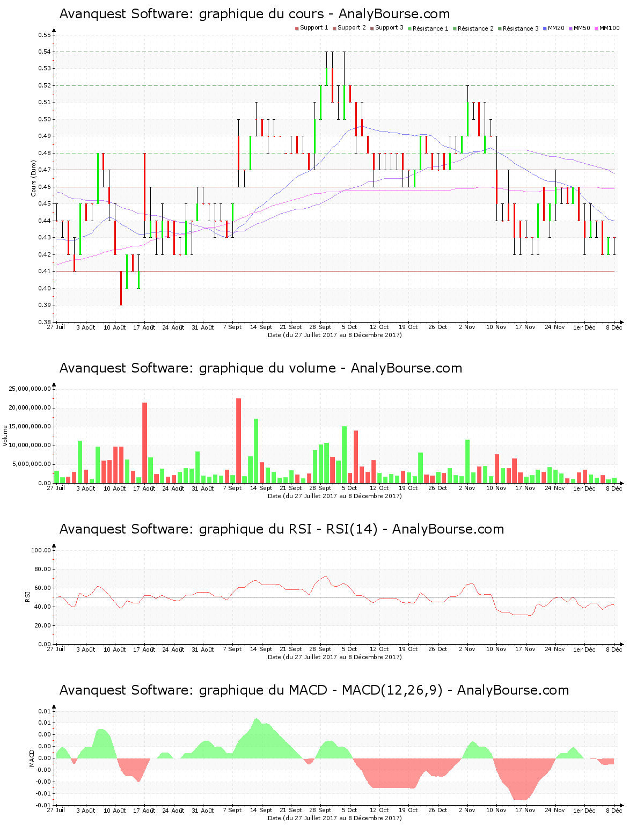Select the Support 2 legend label
Image resolution: width=644 pixels, height=832 pixels.
[x=352, y=28]
